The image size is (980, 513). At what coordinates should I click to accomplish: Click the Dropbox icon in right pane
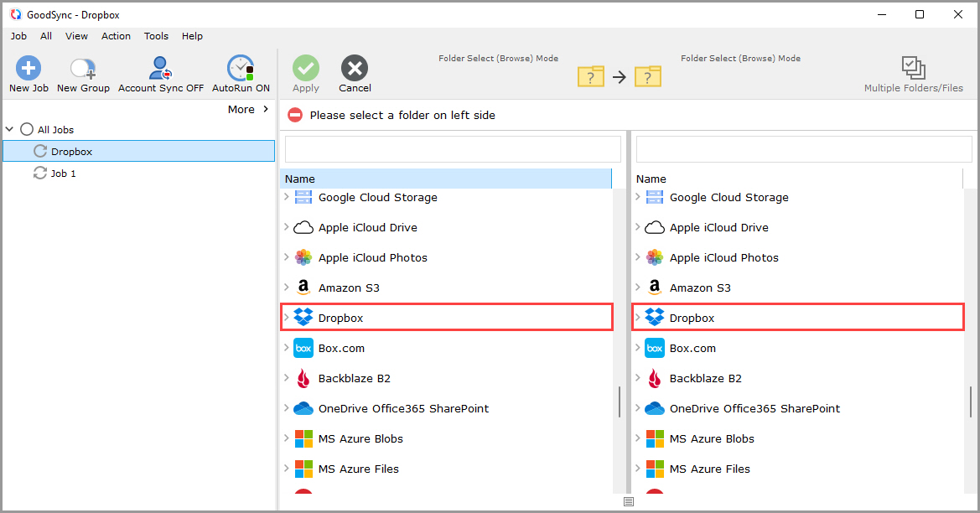tap(655, 318)
